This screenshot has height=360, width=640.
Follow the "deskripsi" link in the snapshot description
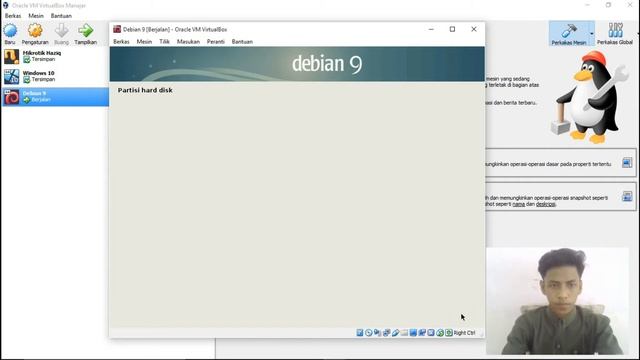click(x=546, y=204)
